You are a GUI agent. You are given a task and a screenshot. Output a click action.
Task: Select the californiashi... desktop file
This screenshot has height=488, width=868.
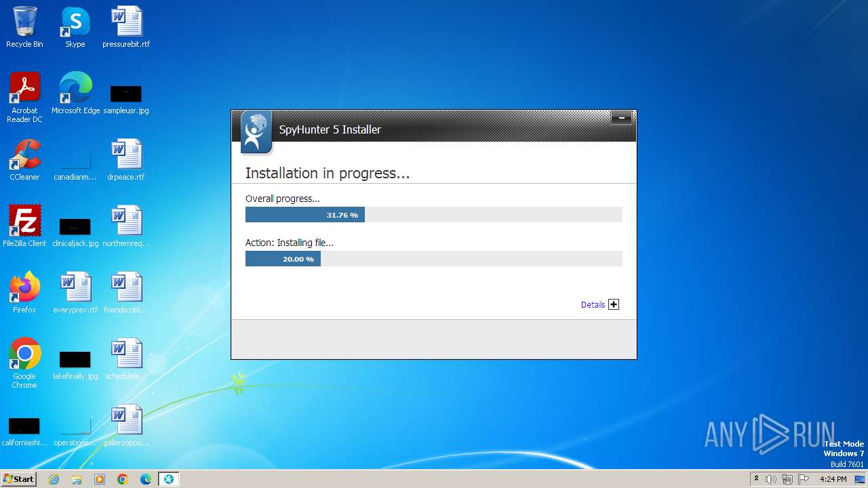(x=24, y=432)
